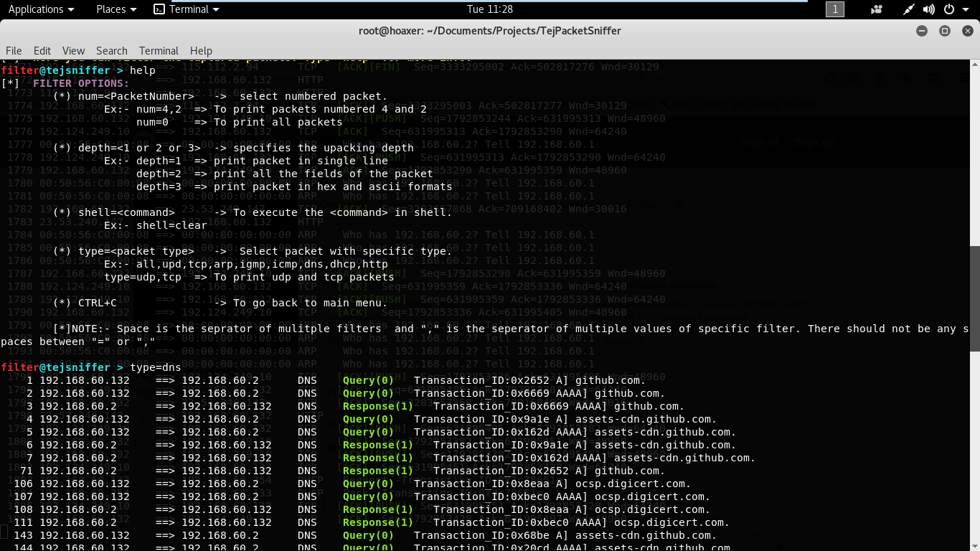The height and width of the screenshot is (551, 980).
Task: Close the terminal window
Action: [967, 31]
